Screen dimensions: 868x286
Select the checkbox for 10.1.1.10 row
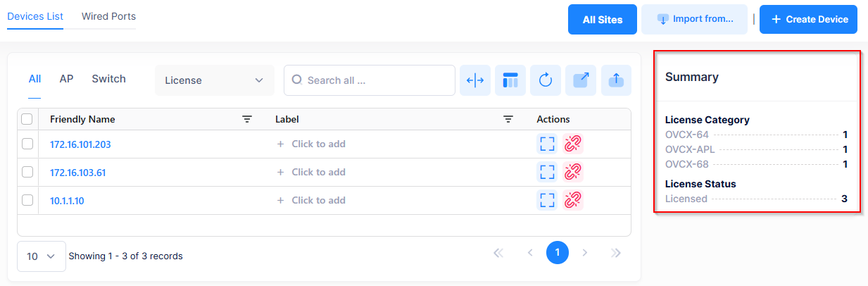[x=27, y=200]
